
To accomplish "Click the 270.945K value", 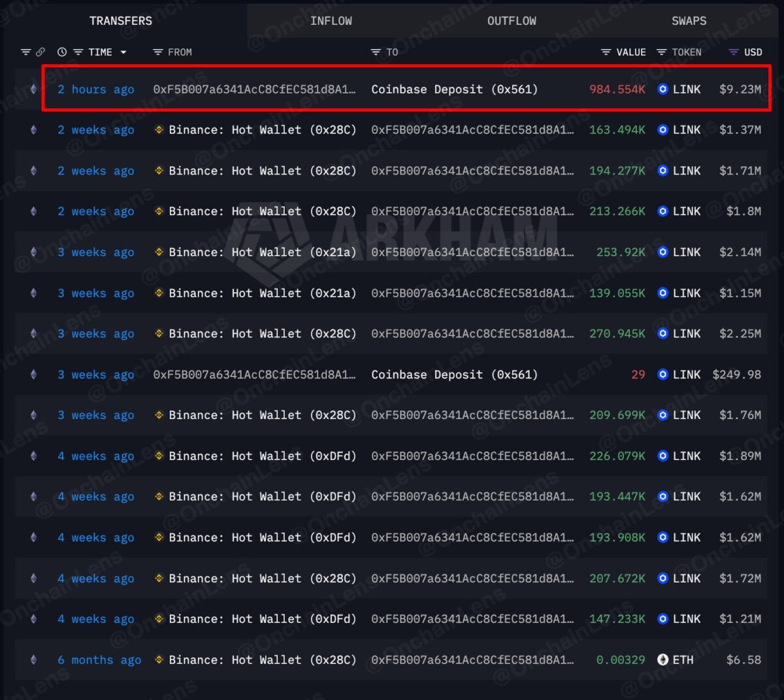I will [x=617, y=334].
